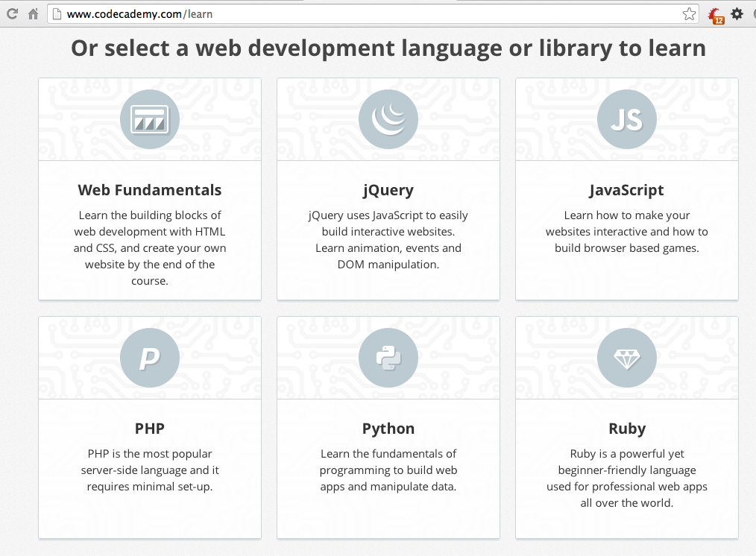Click the text 'PHP is the most popular server-side language'

149,470
